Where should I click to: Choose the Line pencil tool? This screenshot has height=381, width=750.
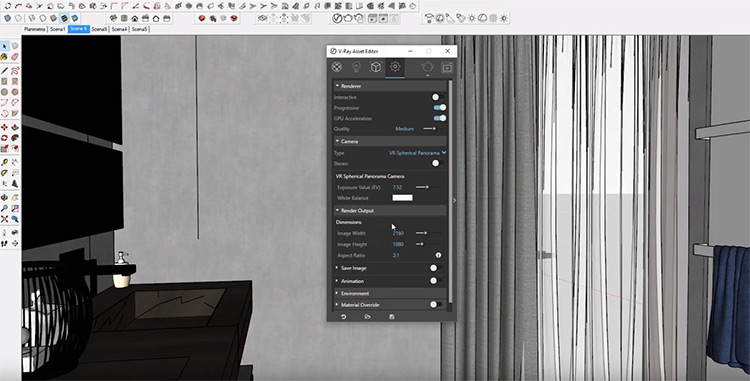tap(4, 71)
